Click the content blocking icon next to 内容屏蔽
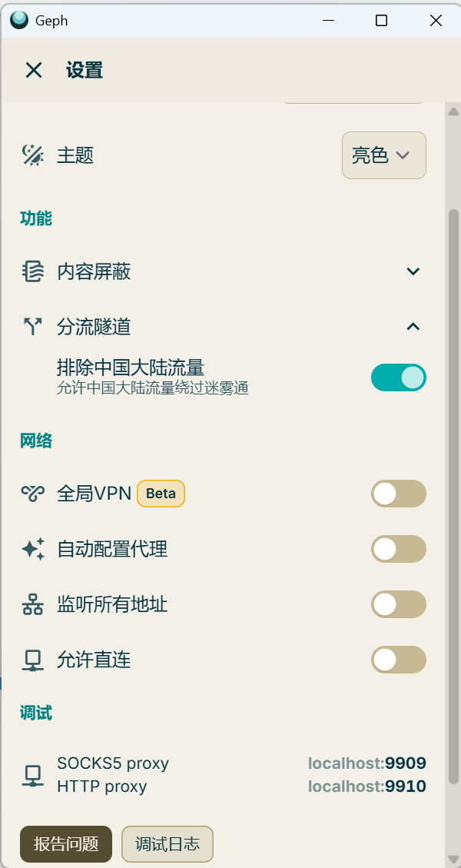461x868 pixels. pos(32,271)
